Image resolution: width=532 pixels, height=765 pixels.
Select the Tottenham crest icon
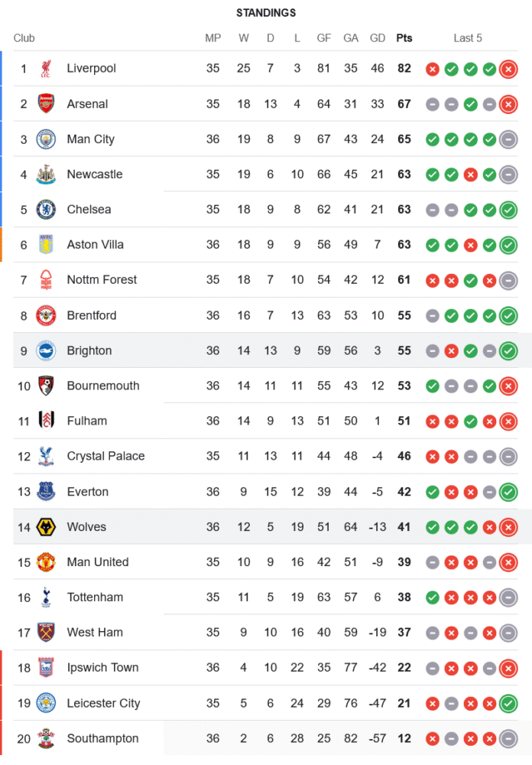(x=46, y=597)
